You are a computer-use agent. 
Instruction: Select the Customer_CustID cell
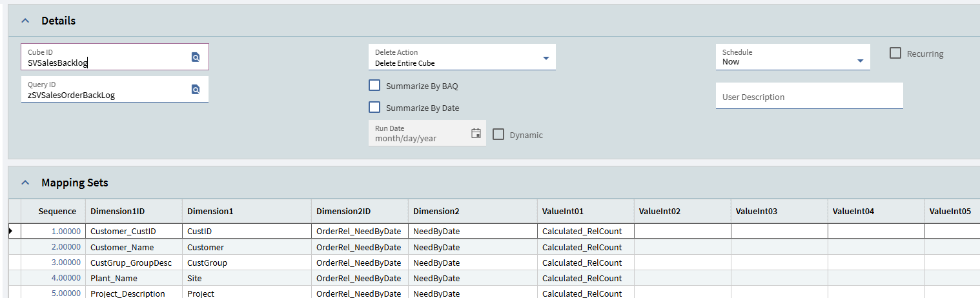coord(134,231)
